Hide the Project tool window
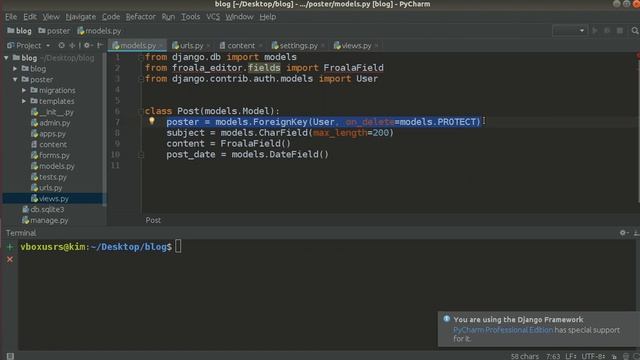Viewport: 640px width, 360px height. [x=100, y=45]
